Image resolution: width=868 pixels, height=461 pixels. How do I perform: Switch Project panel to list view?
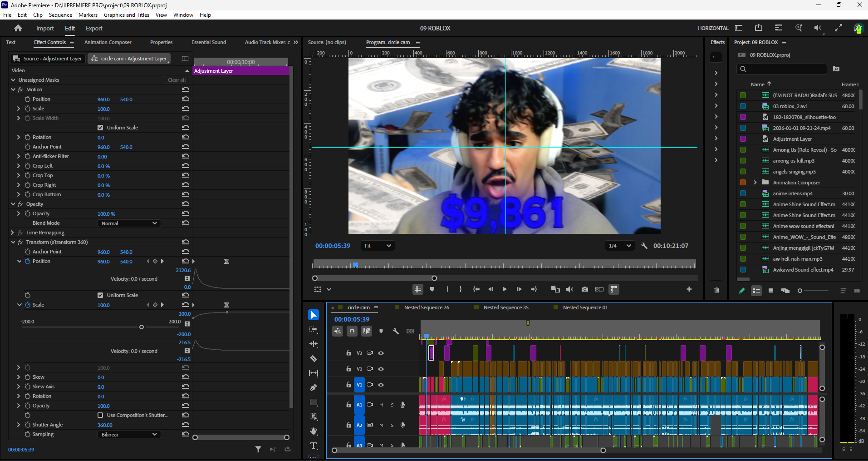tap(756, 291)
